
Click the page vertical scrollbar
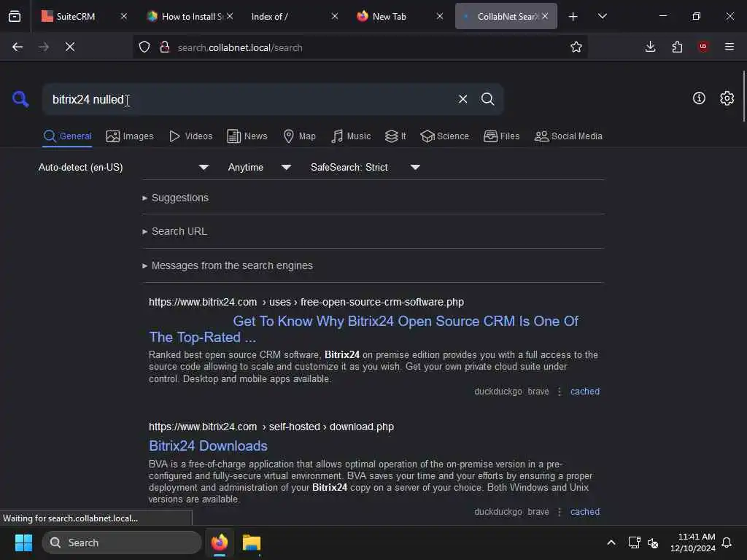(x=743, y=96)
